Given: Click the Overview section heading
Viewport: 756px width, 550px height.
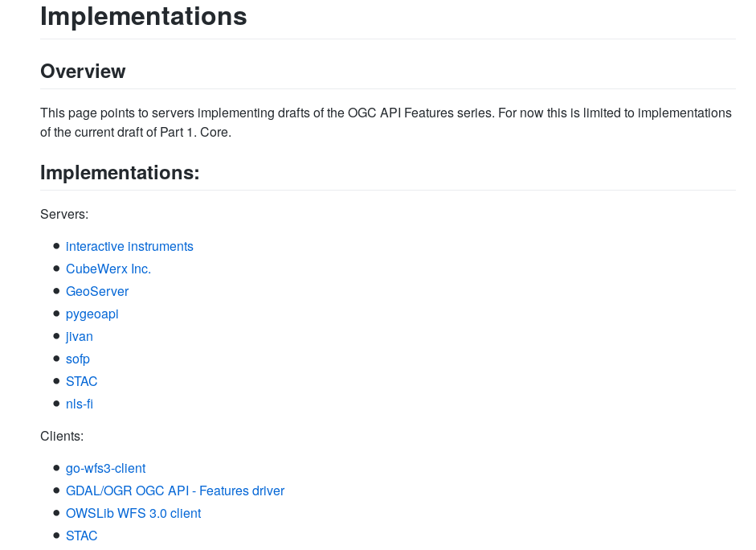Looking at the screenshot, I should [x=83, y=72].
